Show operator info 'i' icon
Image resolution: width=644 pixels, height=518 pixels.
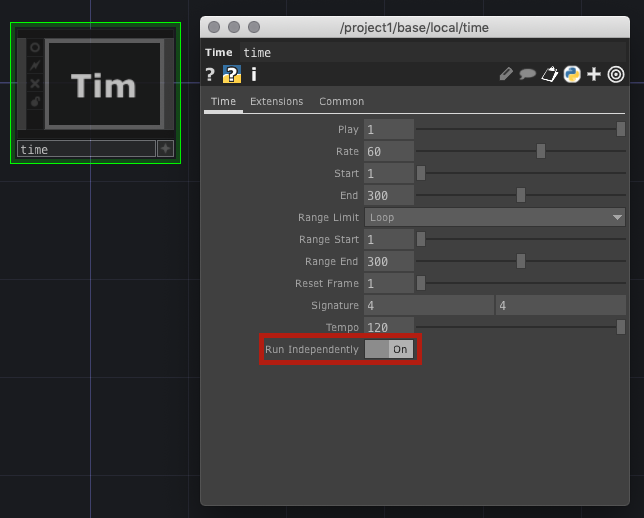tap(254, 75)
